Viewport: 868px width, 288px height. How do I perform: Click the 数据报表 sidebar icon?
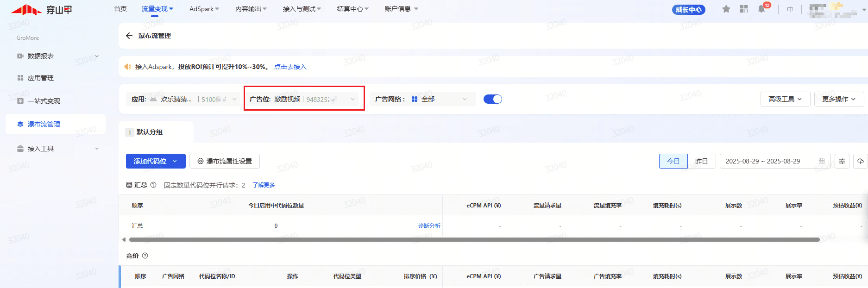(20, 56)
